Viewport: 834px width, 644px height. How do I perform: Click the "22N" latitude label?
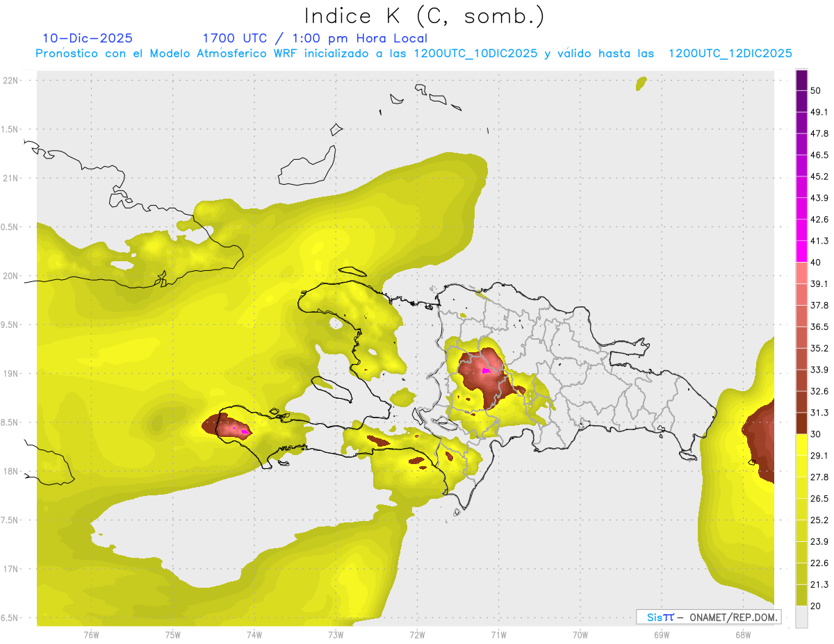pos(10,80)
